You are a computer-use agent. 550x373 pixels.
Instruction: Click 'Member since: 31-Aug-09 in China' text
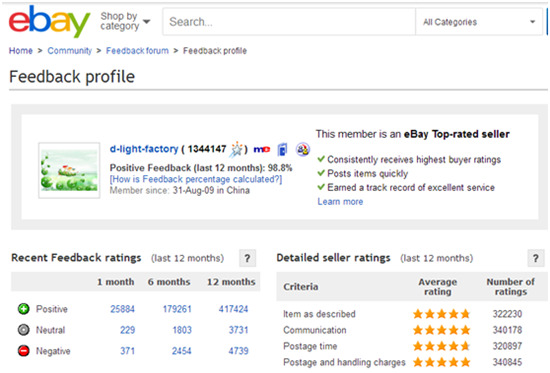pyautogui.click(x=180, y=191)
